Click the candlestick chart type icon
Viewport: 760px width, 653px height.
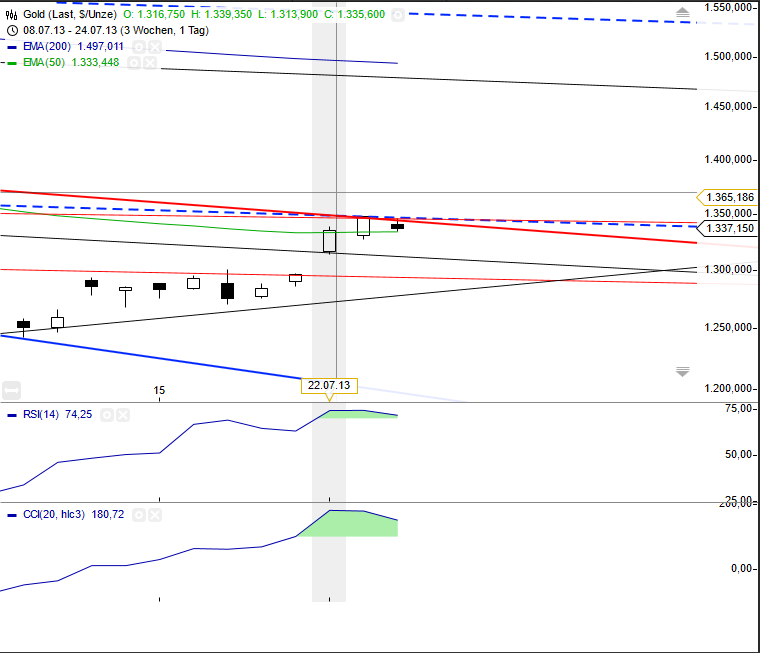12,15
